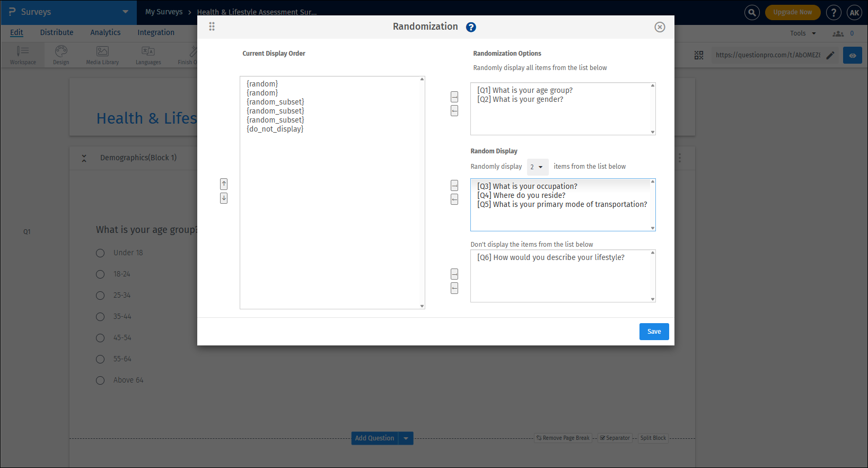Expand the Add Question arrow dropdown

[x=406, y=438]
